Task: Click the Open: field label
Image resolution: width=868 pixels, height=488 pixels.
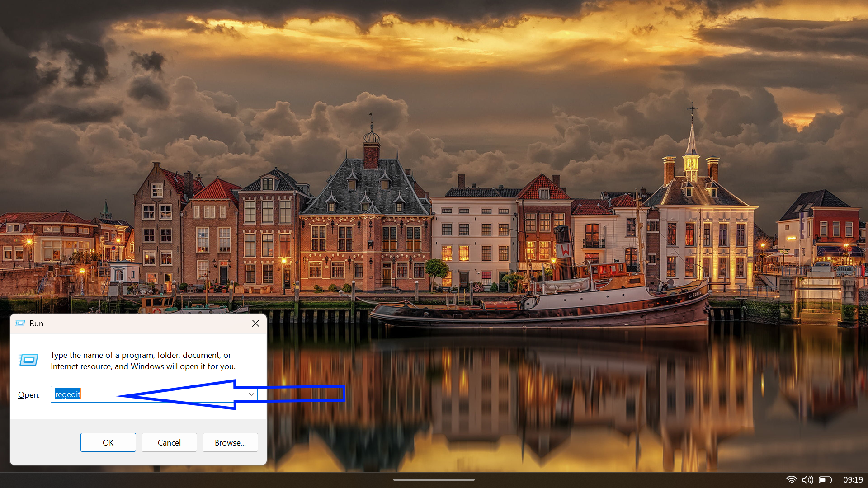Action: tap(28, 394)
